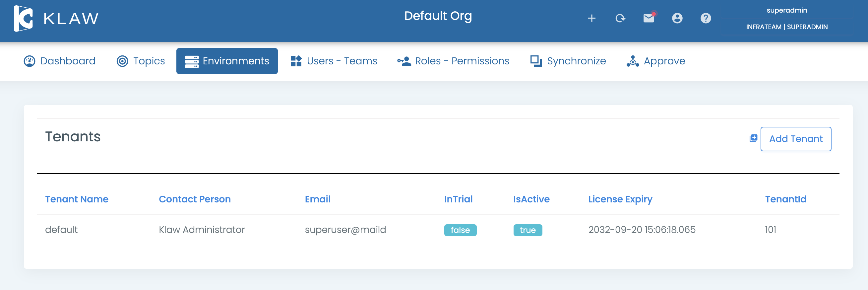Open the Approve menu
Image resolution: width=868 pixels, height=290 pixels.
[x=656, y=61]
